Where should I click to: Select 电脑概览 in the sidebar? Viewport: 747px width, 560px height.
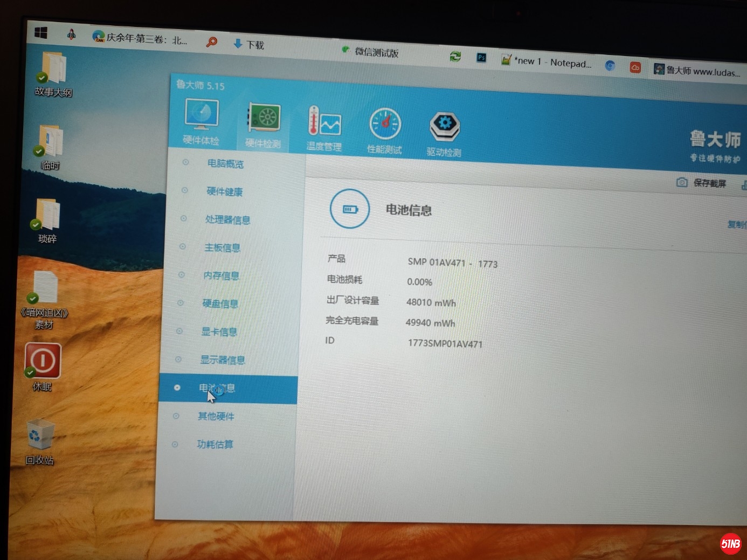(x=225, y=164)
